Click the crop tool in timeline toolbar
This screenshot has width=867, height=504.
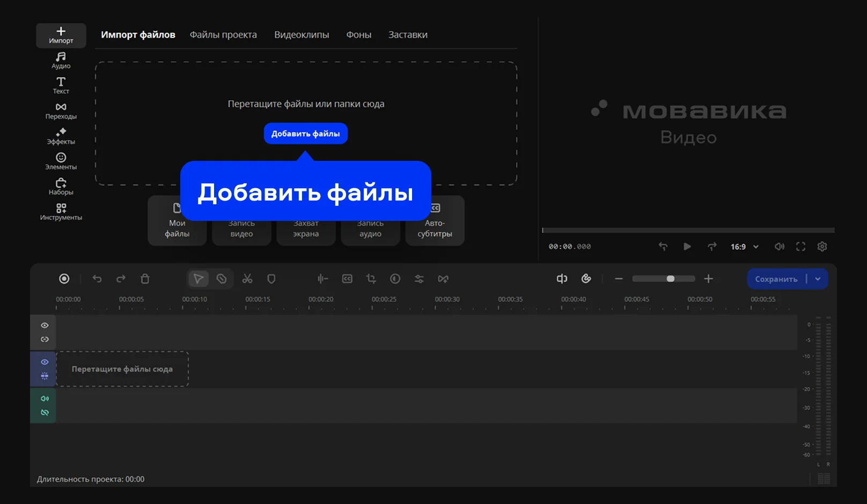[x=371, y=279]
